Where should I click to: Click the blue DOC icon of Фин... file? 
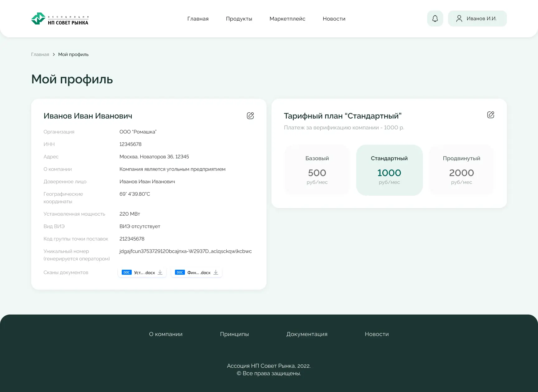(180, 273)
